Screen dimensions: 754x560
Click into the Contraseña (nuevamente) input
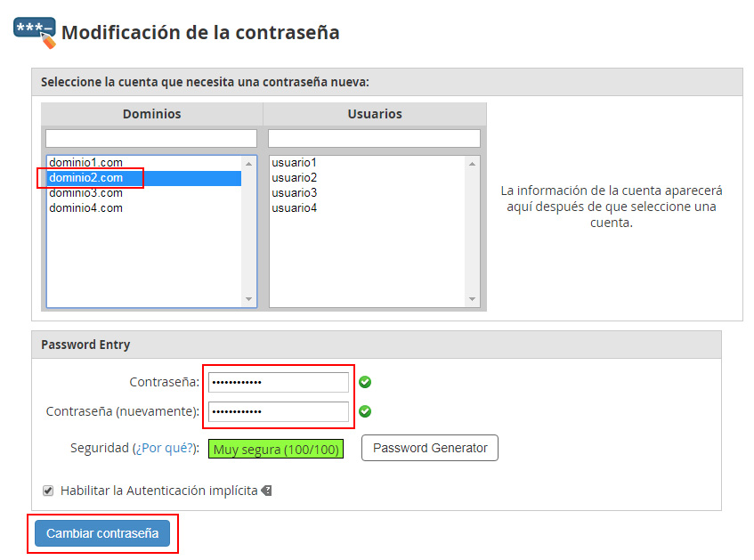pos(279,411)
